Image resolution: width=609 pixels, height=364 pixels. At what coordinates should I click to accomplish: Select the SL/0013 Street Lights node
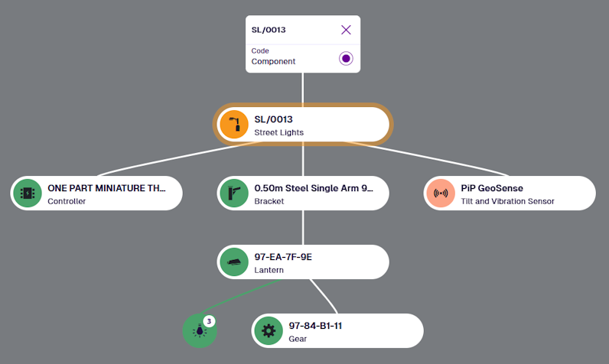pyautogui.click(x=314, y=125)
